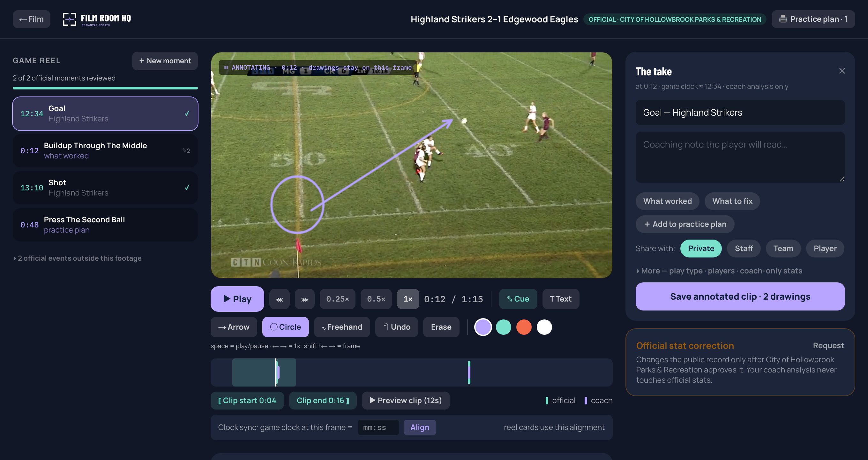Pick the white drawing color
This screenshot has width=868, height=460.
[544, 327]
